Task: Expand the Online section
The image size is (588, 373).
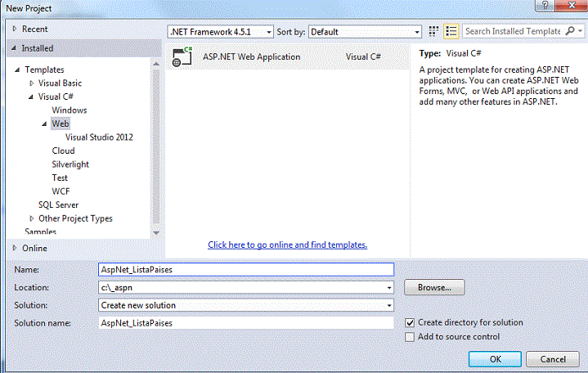Action: pyautogui.click(x=14, y=248)
